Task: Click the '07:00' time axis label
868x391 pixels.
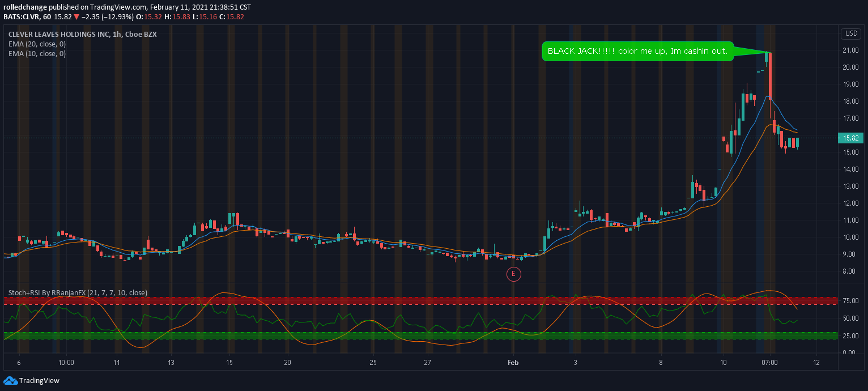Action: point(769,362)
